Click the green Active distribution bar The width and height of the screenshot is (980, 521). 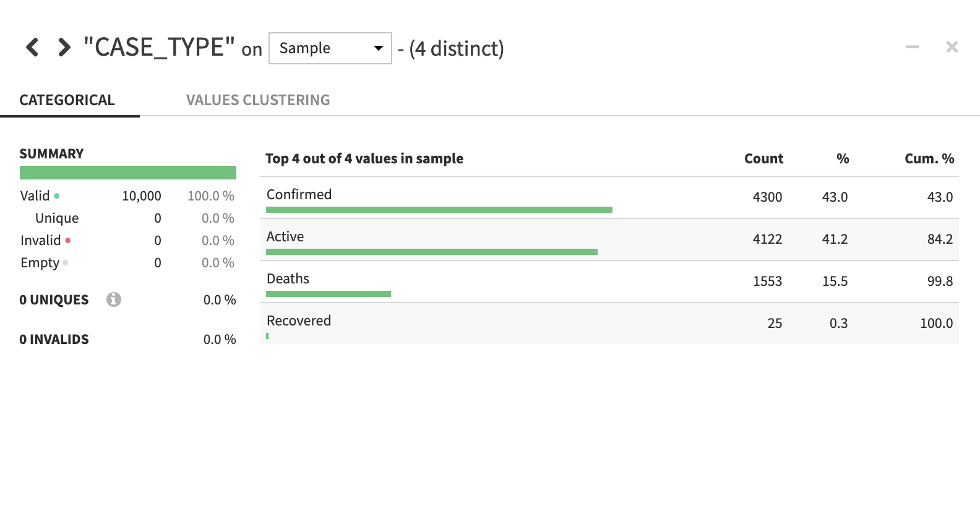[x=431, y=252]
